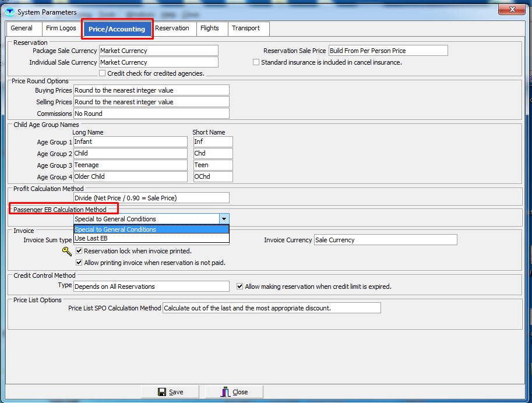Image resolution: width=532 pixels, height=403 pixels.
Task: Click the yellow key icon beside reservation lock
Action: click(x=67, y=252)
